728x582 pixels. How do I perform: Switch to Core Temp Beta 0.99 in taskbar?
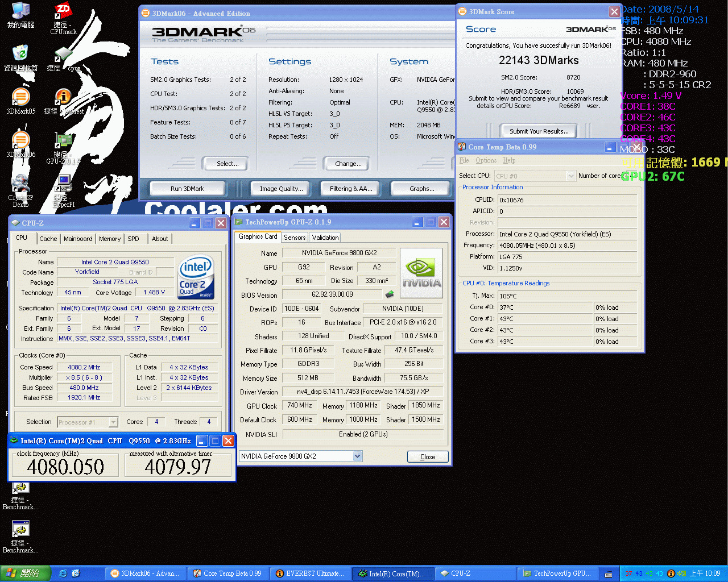pos(227,573)
